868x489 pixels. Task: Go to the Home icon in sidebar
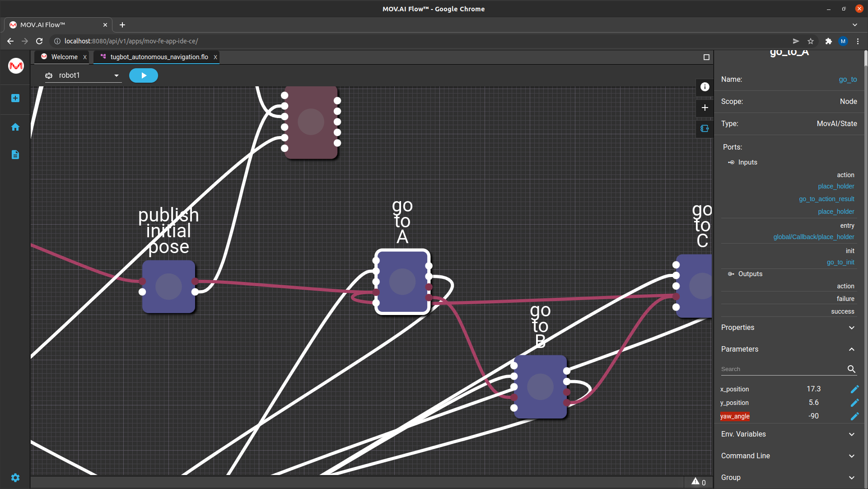coord(15,127)
